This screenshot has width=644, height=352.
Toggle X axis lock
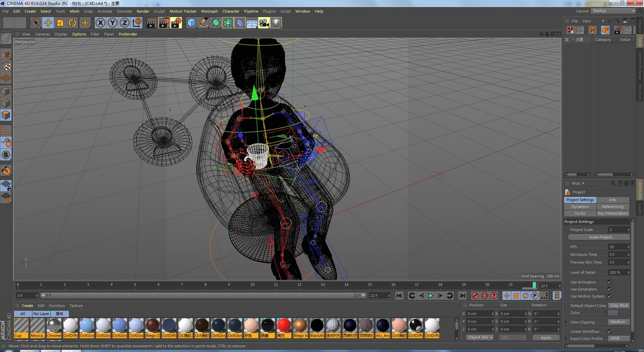[100, 23]
